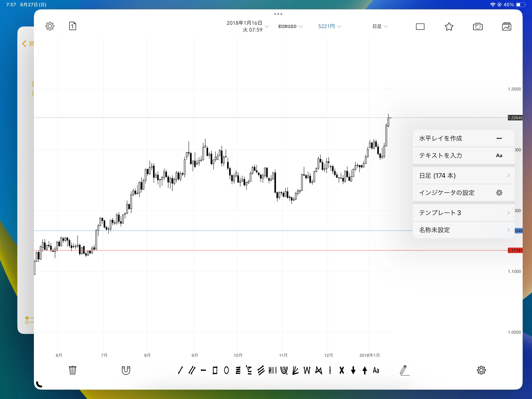
Task: Select the trend line drawing tool
Action: pos(180,370)
